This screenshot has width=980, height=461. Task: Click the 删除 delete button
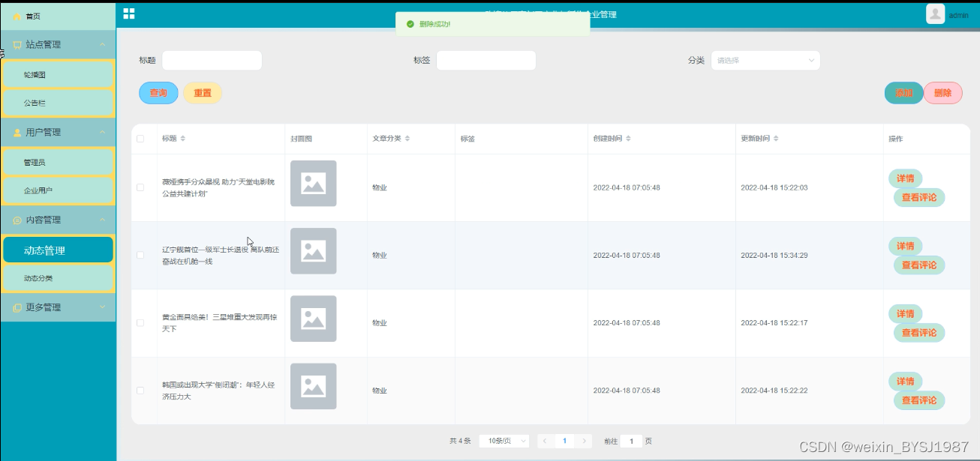click(943, 93)
